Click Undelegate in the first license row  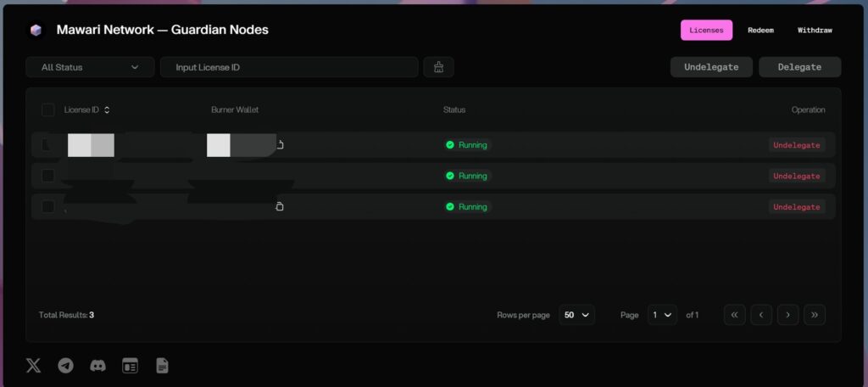pos(796,145)
